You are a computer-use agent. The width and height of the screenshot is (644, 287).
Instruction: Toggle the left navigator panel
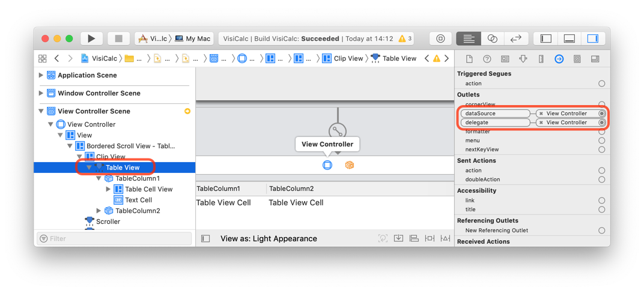545,38
